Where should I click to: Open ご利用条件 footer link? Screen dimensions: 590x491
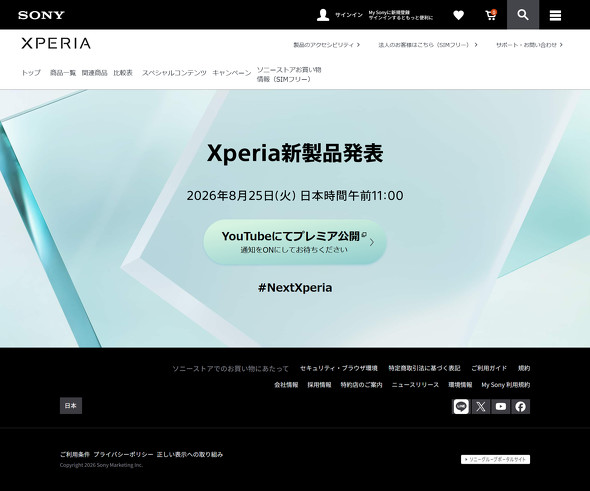pyautogui.click(x=75, y=455)
